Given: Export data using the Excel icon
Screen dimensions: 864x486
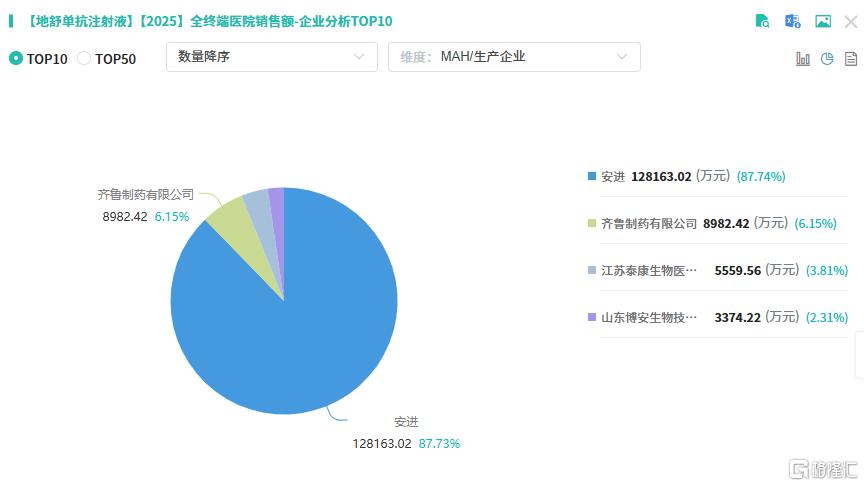Looking at the screenshot, I should 792,21.
